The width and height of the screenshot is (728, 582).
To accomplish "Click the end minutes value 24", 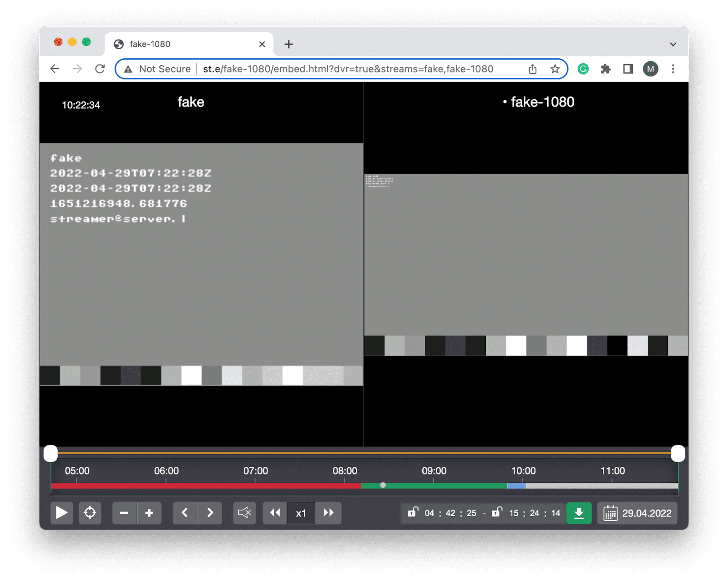I will click(x=535, y=513).
